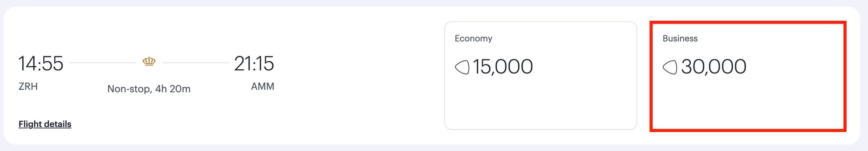Click the Economy cabin label
The image size is (868, 151).
(x=473, y=38)
